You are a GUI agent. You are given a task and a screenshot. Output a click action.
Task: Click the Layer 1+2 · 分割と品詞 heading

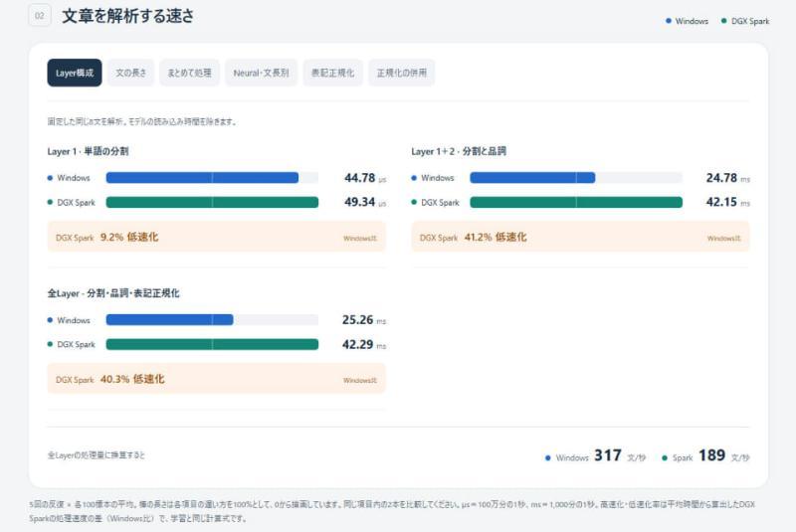coord(459,151)
